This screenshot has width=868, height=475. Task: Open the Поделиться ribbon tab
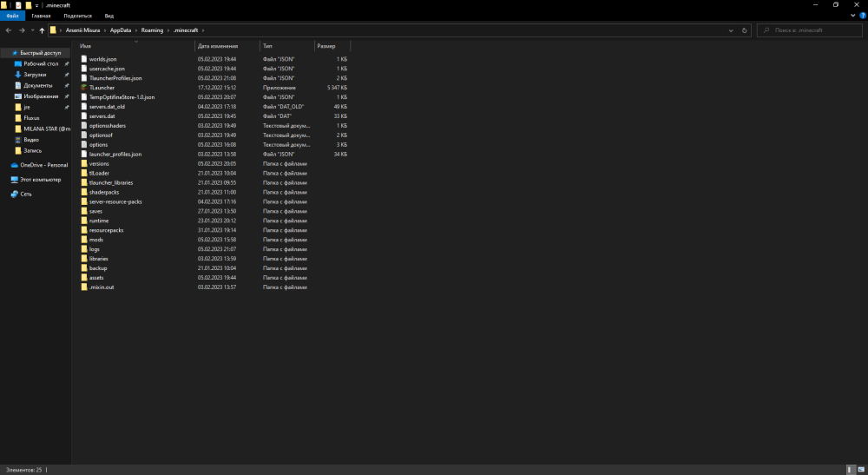click(x=77, y=16)
